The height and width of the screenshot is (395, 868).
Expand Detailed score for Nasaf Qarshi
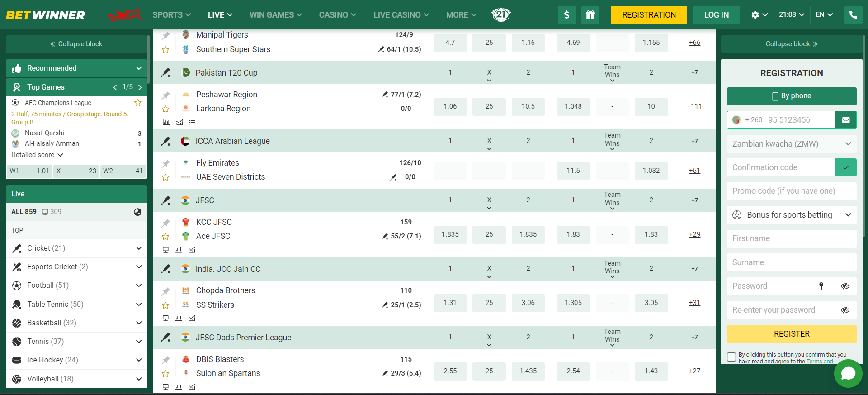click(x=37, y=155)
